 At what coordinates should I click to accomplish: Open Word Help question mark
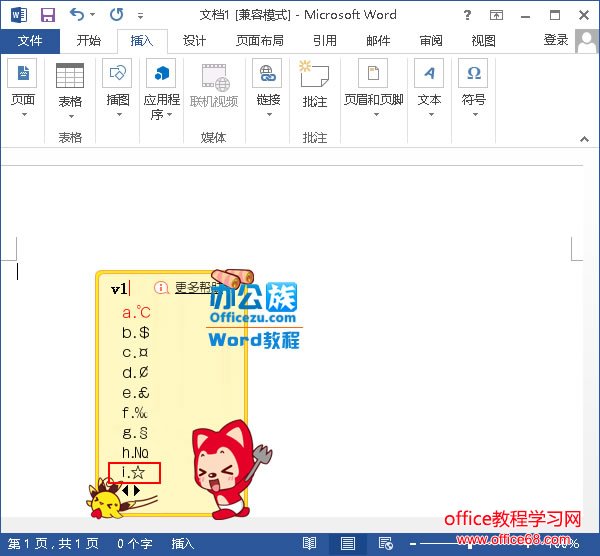(467, 15)
